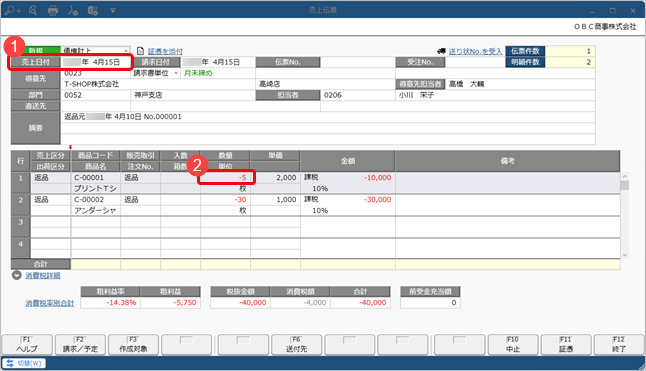The image size is (646, 371).
Task: Open the toolbar overflow arrow menu
Action: pos(112,11)
